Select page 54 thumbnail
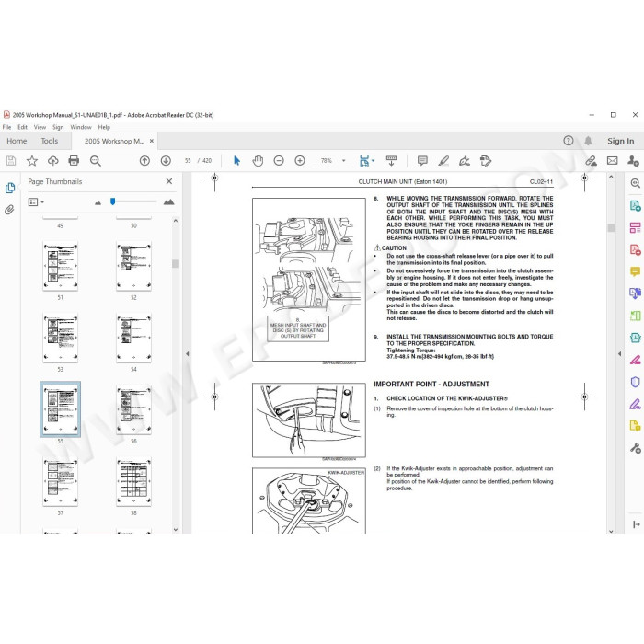644x644 pixels. [133, 338]
